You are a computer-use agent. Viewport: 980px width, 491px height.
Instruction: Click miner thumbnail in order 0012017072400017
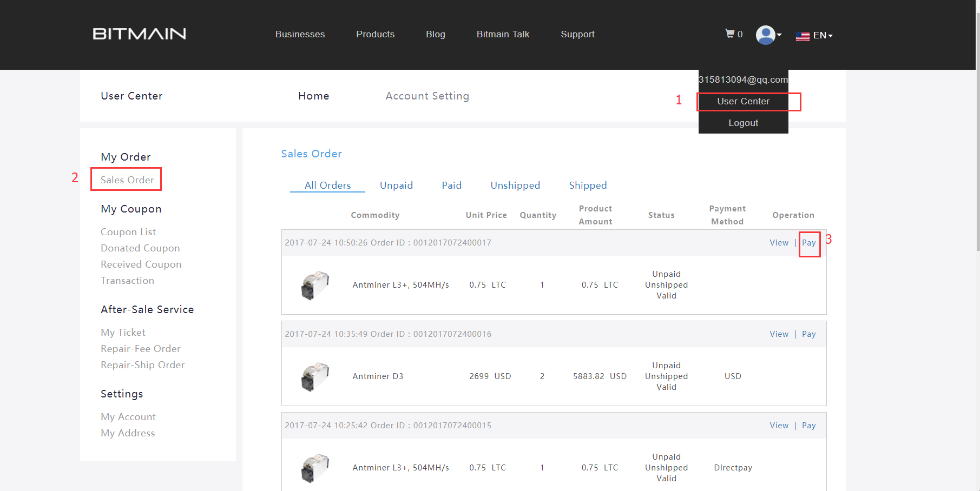point(315,285)
